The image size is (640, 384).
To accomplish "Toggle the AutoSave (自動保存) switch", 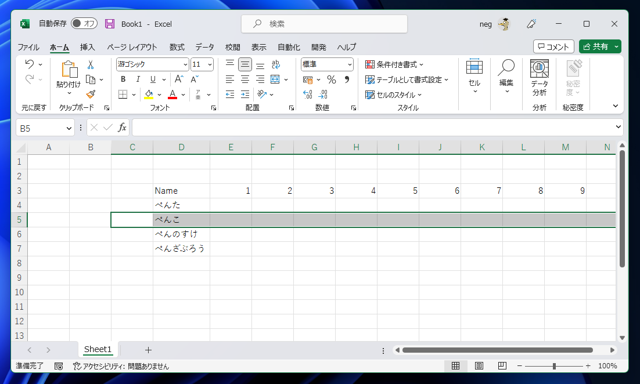I will [84, 23].
